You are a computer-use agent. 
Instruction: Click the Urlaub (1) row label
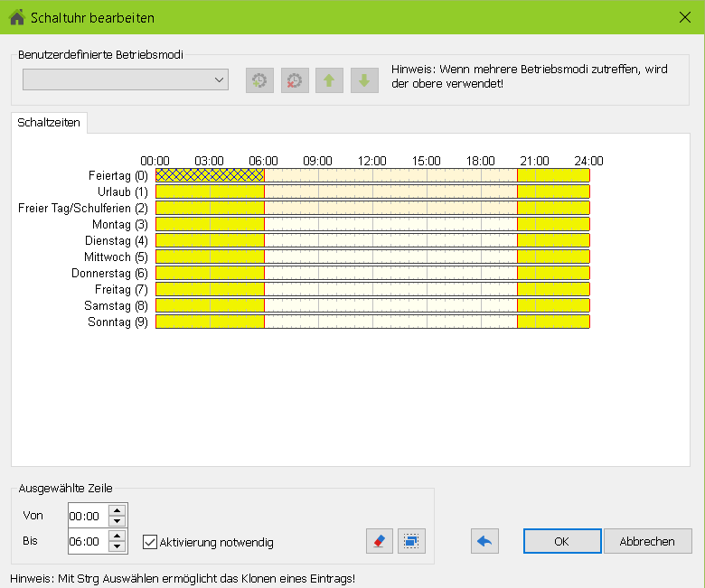coord(123,191)
